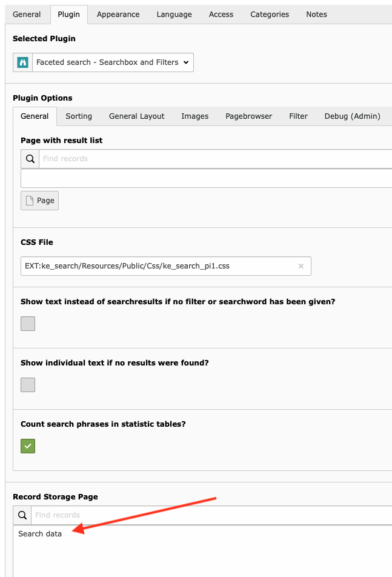Open the Selected Plugin dropdown
Screen dimensions: 392x577
113,62
